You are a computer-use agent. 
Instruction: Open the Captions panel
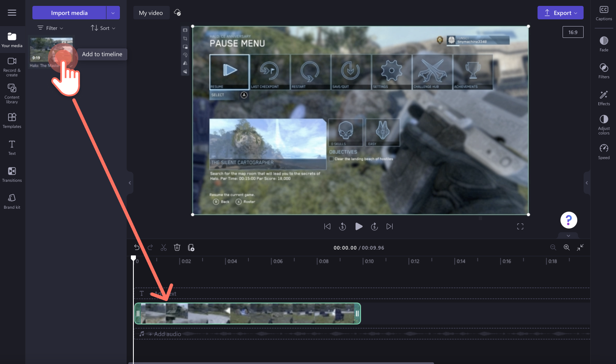click(x=604, y=13)
